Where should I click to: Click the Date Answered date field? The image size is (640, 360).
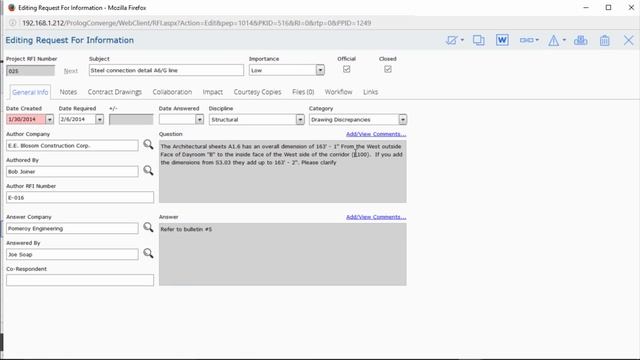click(177, 119)
